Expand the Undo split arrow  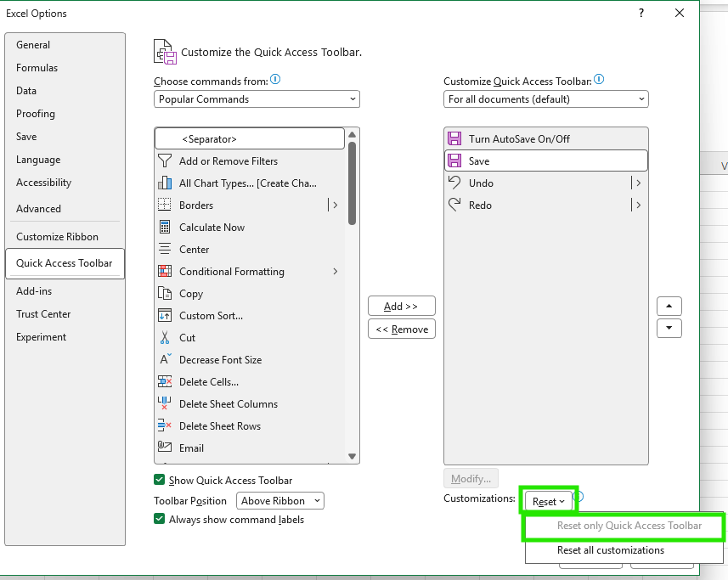coord(639,183)
